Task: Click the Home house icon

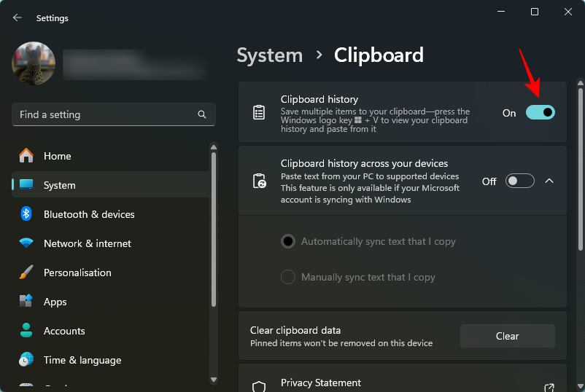Action: (x=26, y=155)
